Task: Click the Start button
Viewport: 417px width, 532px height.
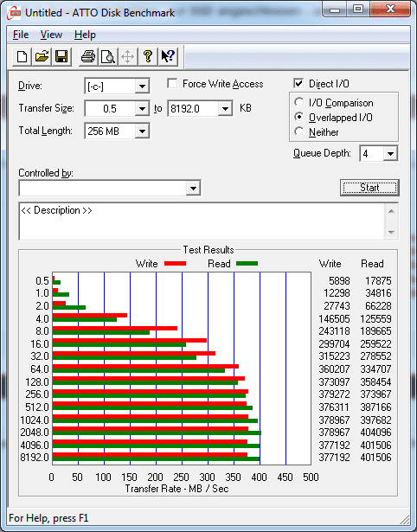Action: tap(369, 188)
